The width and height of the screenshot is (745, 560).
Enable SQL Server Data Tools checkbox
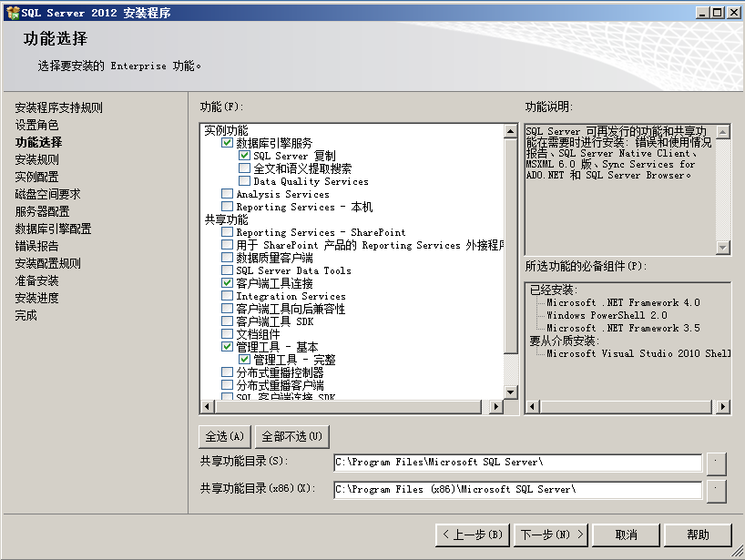click(x=227, y=270)
